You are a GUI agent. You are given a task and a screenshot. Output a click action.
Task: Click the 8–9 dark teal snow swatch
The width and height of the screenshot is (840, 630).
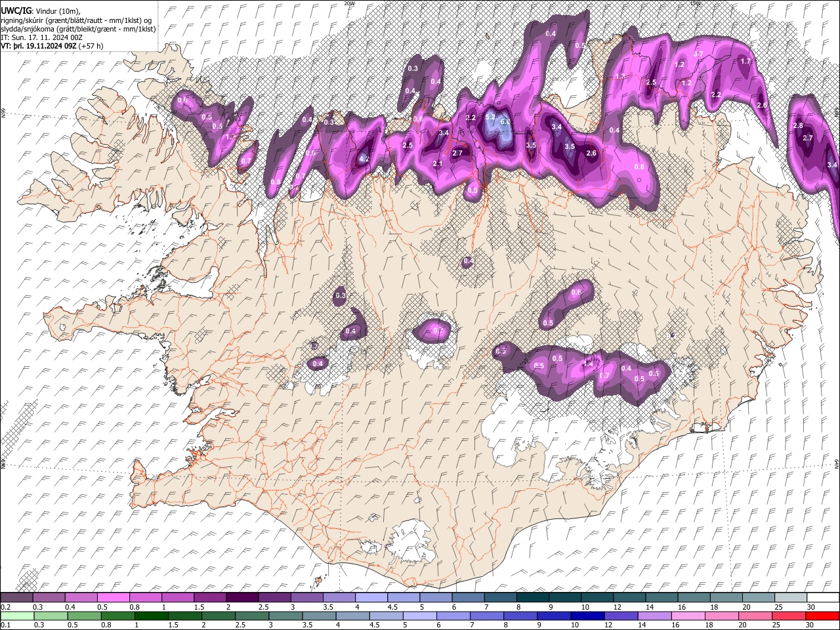point(532,598)
